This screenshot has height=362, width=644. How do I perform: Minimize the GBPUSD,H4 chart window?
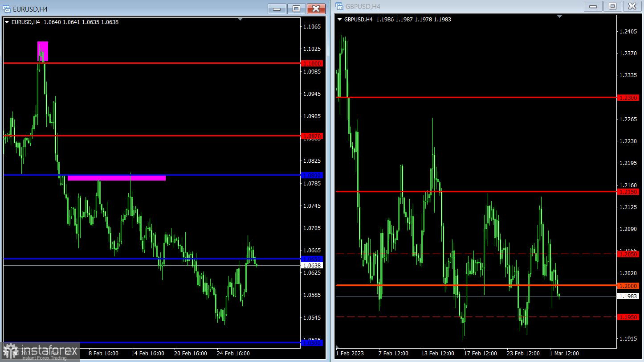593,6
